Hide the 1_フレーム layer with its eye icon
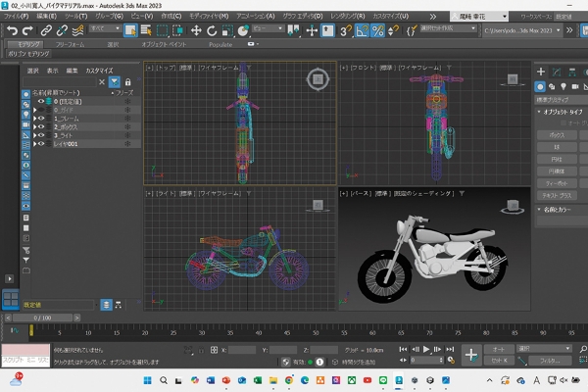This screenshot has width=588, height=392. point(42,118)
